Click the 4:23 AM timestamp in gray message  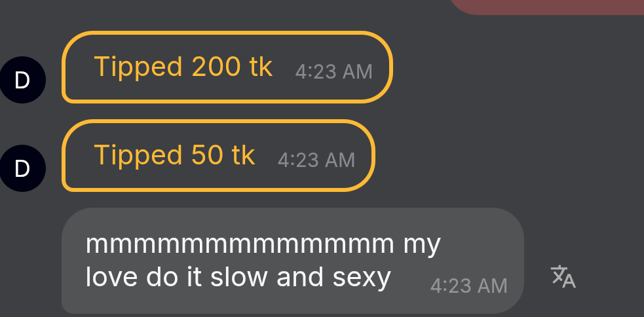click(468, 286)
